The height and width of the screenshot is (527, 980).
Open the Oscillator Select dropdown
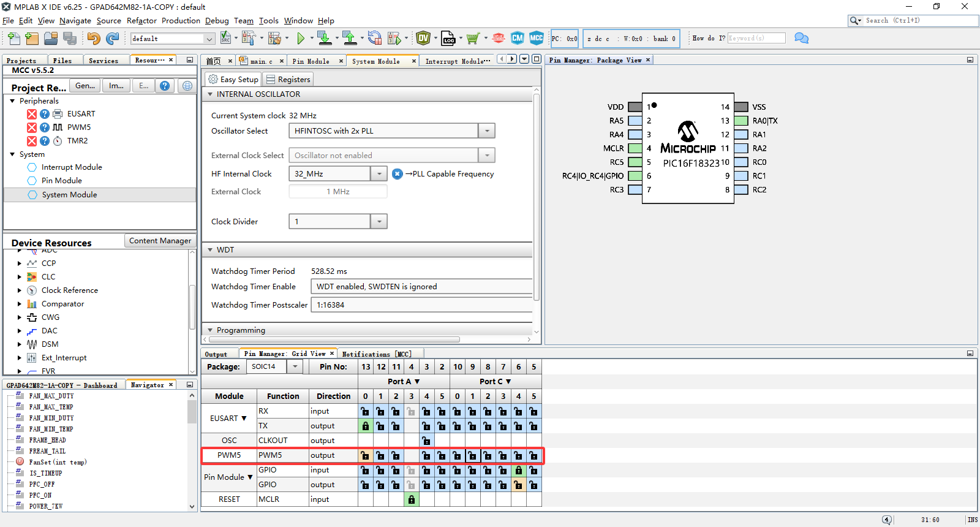tap(487, 131)
